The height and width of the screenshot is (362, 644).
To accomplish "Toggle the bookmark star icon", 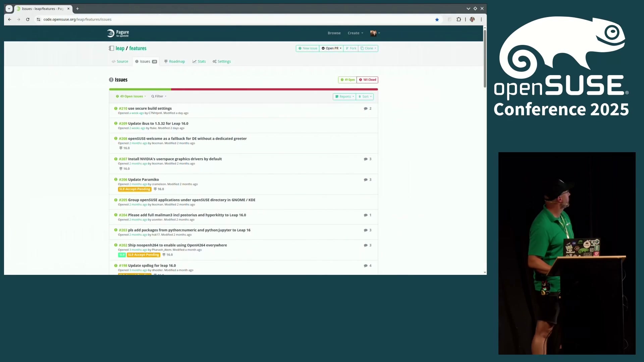I will pyautogui.click(x=437, y=19).
